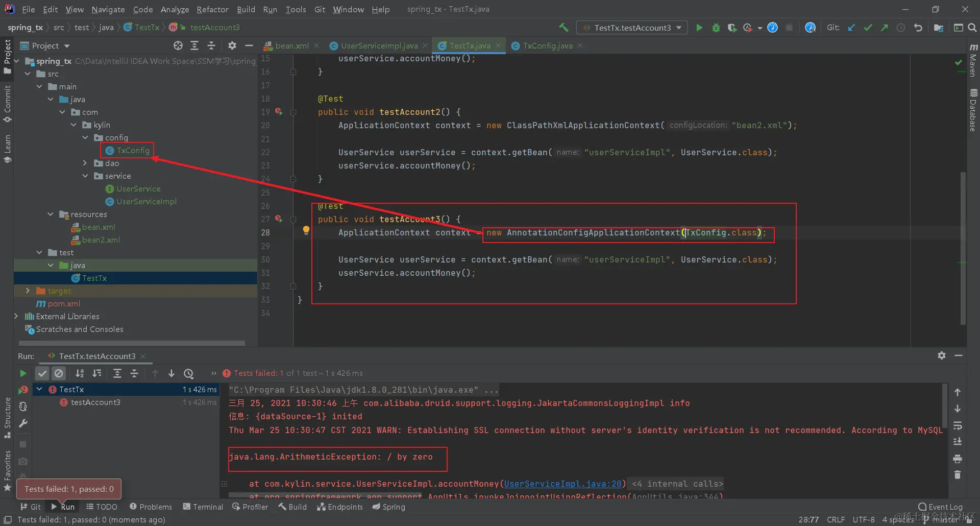This screenshot has height=526, width=980.
Task: Toggle show passed tests button
Action: click(42, 373)
